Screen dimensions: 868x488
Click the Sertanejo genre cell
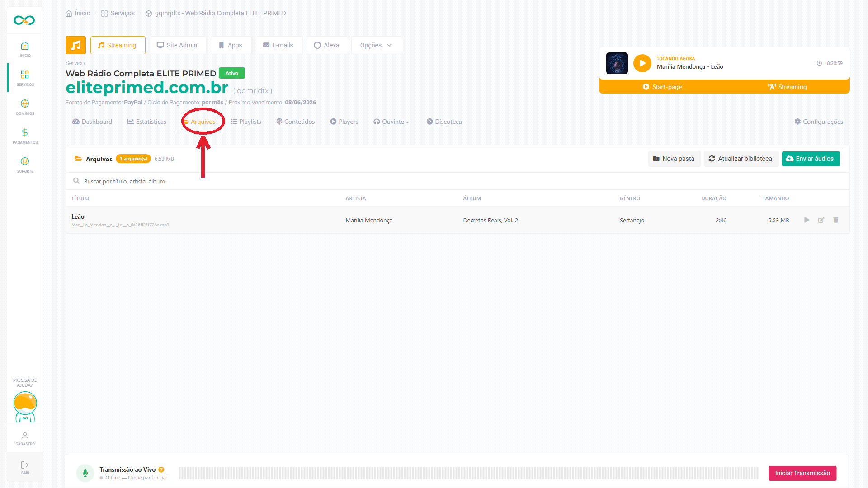[632, 220]
